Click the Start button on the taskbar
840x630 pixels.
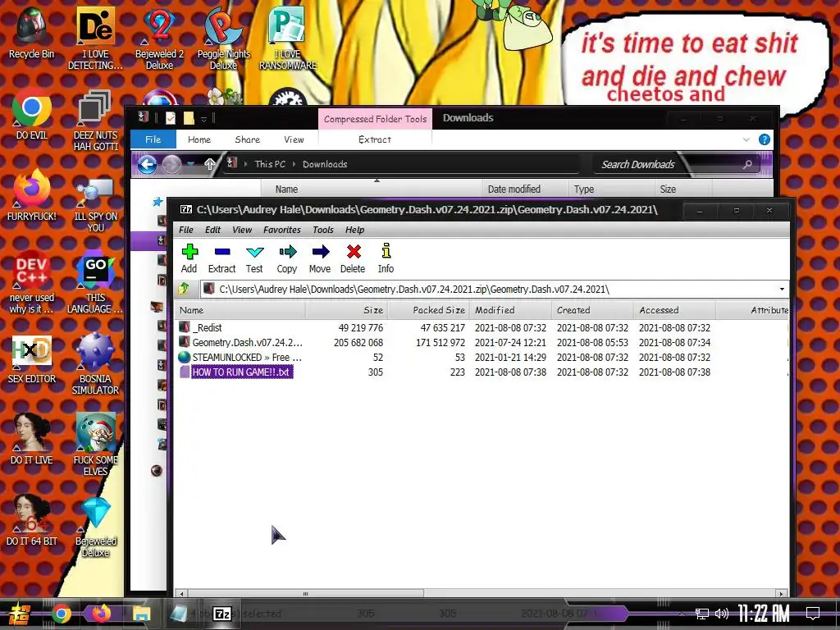[x=20, y=614]
